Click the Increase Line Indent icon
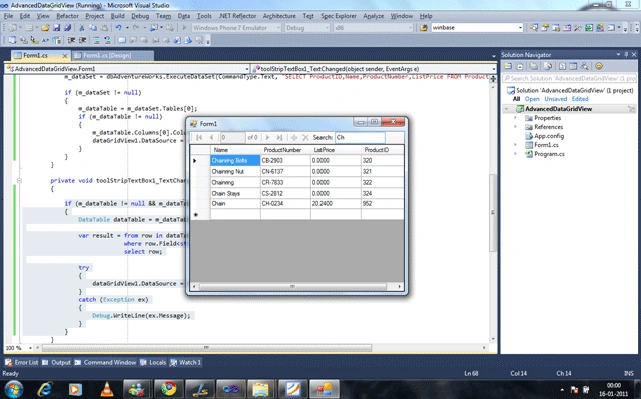Viewport: 641px width, 399px height. (83, 40)
